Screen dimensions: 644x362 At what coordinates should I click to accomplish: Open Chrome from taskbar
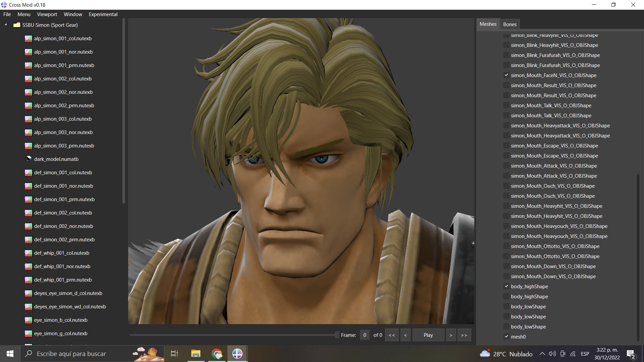tap(217, 354)
